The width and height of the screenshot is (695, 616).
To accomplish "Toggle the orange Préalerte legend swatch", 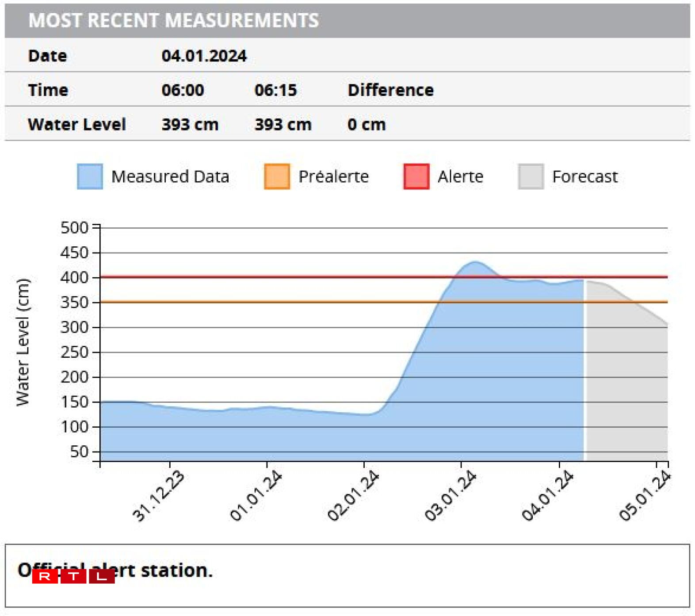I will point(277,176).
